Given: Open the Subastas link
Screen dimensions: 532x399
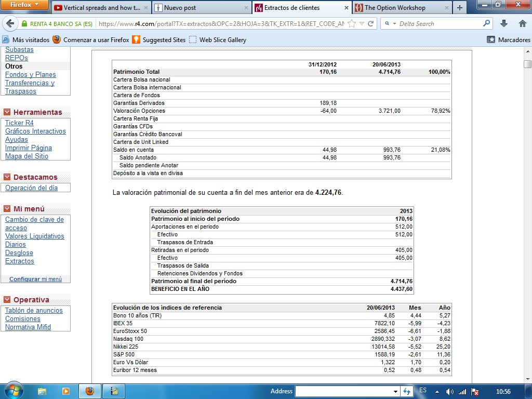Looking at the screenshot, I should click(19, 49).
